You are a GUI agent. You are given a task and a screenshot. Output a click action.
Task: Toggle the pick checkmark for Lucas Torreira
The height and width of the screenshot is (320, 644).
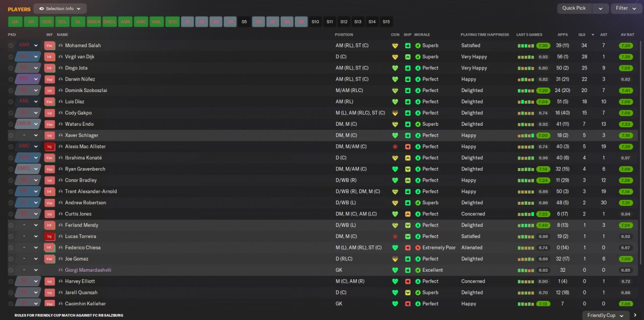tap(11, 236)
